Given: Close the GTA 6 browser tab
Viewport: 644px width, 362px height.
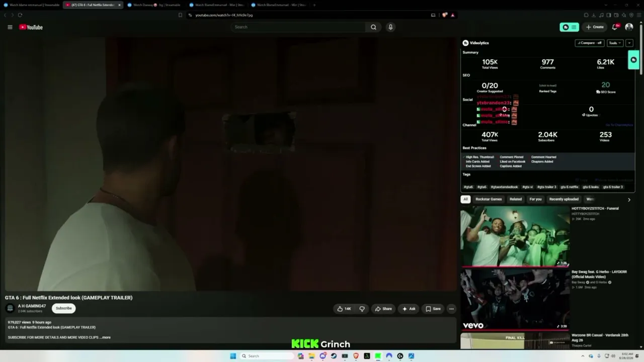Looking at the screenshot, I should [119, 5].
